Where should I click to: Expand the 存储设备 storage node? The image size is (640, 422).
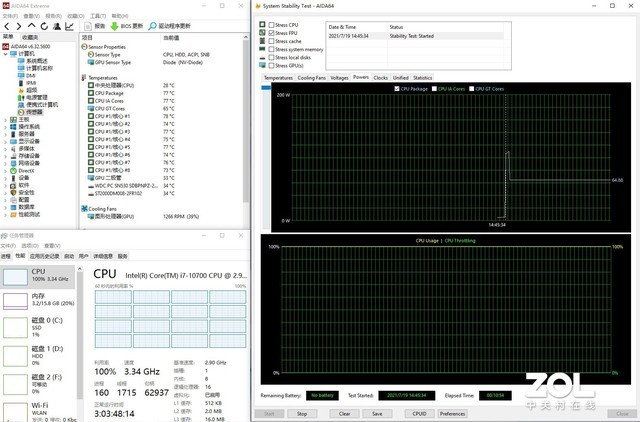tap(5, 156)
